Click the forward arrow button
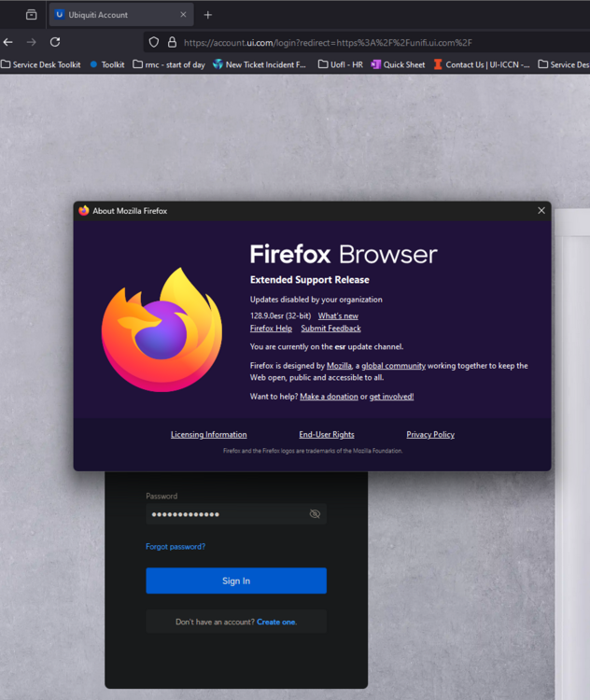Image resolution: width=590 pixels, height=700 pixels. [31, 42]
